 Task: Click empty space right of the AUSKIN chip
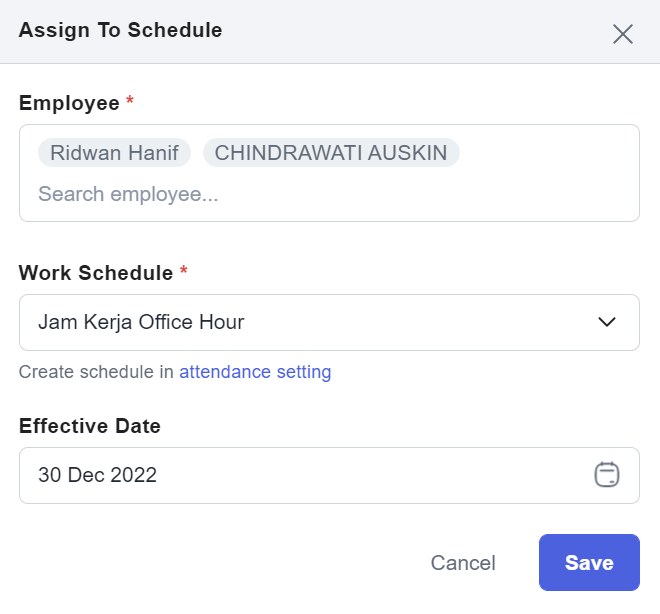(547, 153)
